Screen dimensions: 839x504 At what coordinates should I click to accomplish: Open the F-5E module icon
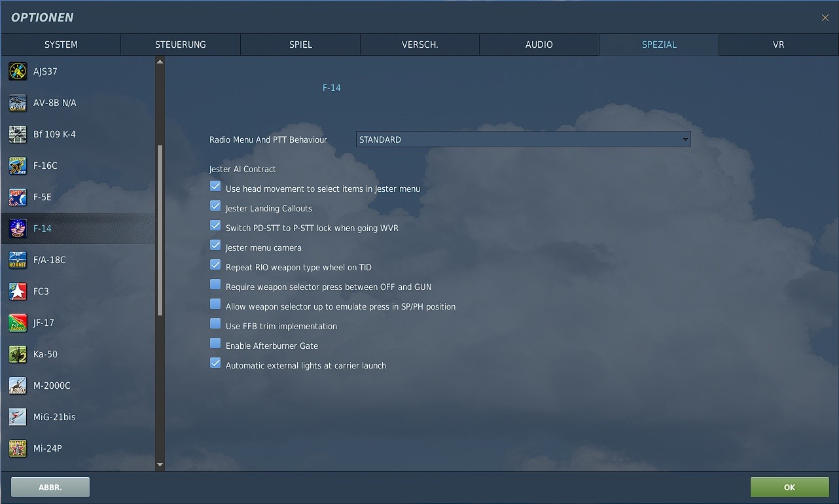pos(18,197)
